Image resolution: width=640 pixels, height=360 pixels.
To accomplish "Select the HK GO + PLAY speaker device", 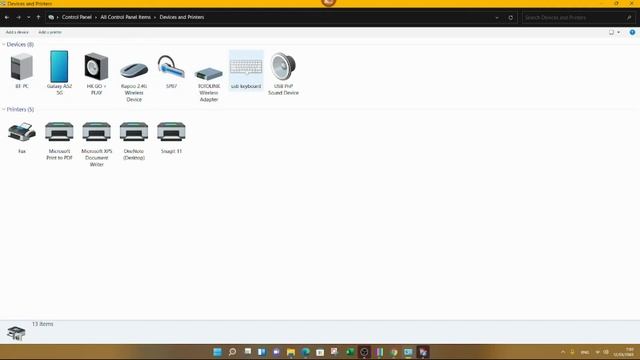I will coord(96,67).
